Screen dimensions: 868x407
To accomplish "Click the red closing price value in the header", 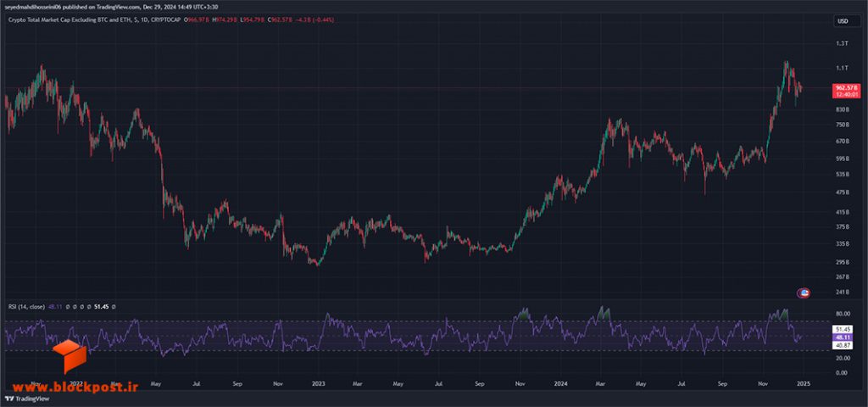I will coord(280,20).
